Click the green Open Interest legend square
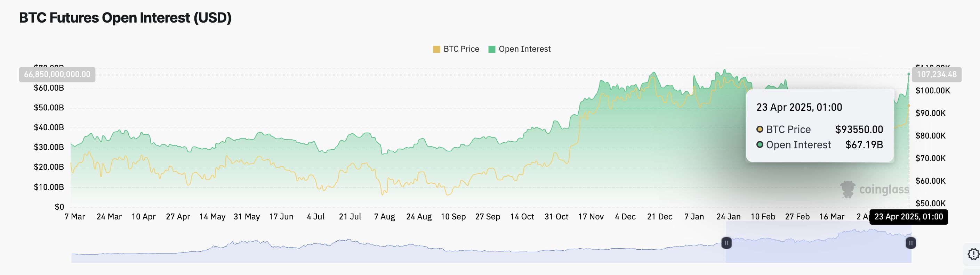 tap(491, 49)
